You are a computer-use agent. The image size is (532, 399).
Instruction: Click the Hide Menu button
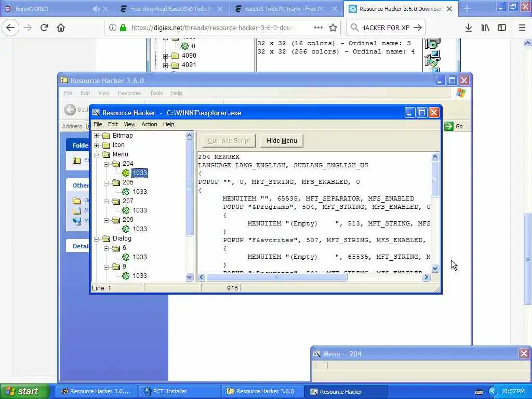point(282,140)
